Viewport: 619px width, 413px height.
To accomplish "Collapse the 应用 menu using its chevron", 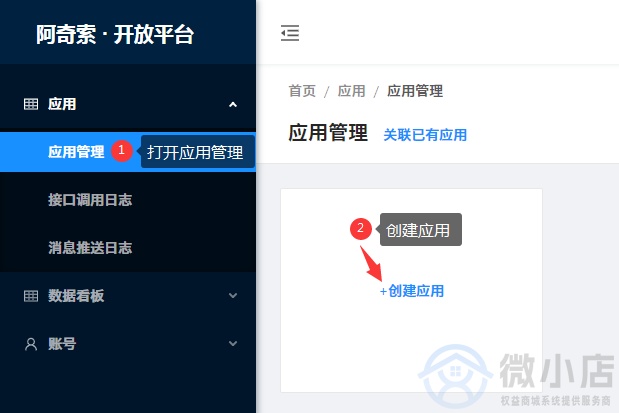I will 233,105.
